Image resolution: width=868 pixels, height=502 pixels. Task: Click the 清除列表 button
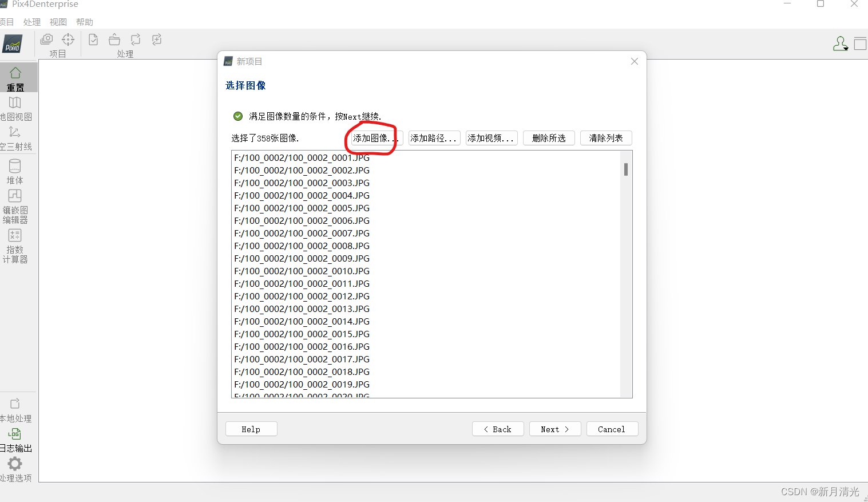tap(606, 138)
